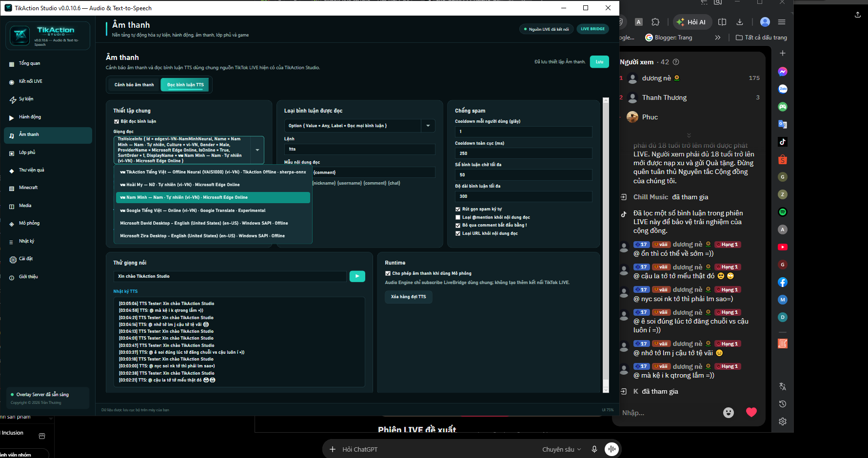Open YouTube in the browser sidebar
The height and width of the screenshot is (458, 868).
pyautogui.click(x=783, y=247)
